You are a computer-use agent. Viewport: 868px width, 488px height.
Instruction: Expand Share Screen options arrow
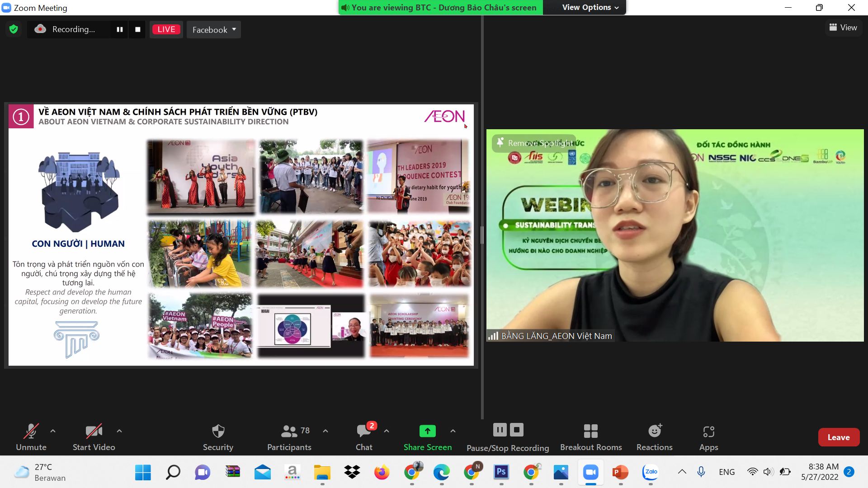click(x=453, y=431)
